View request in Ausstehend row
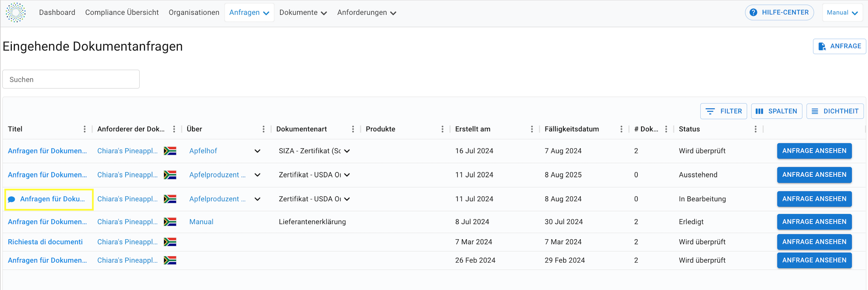Viewport: 868px width, 290px height. tap(814, 175)
